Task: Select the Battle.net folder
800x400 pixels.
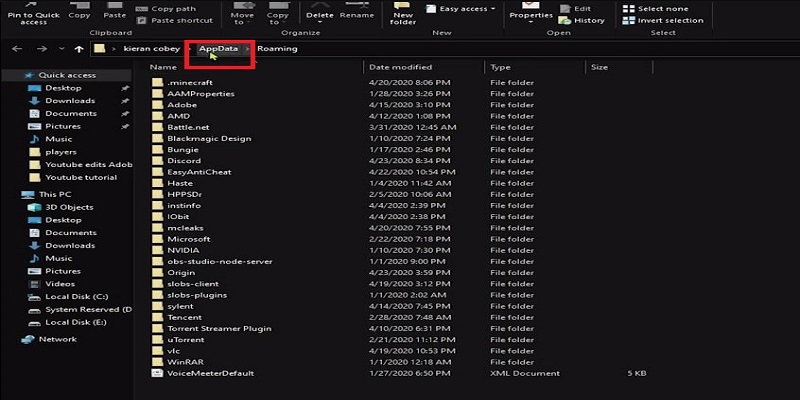Action: tap(188, 127)
